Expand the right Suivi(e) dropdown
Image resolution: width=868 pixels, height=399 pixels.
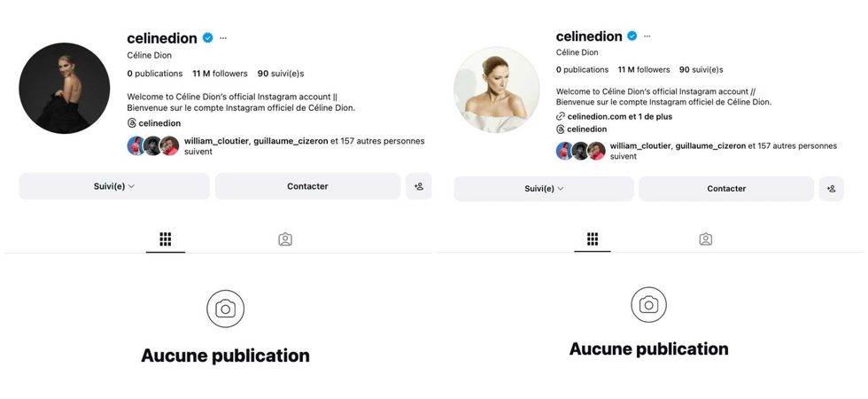[544, 189]
